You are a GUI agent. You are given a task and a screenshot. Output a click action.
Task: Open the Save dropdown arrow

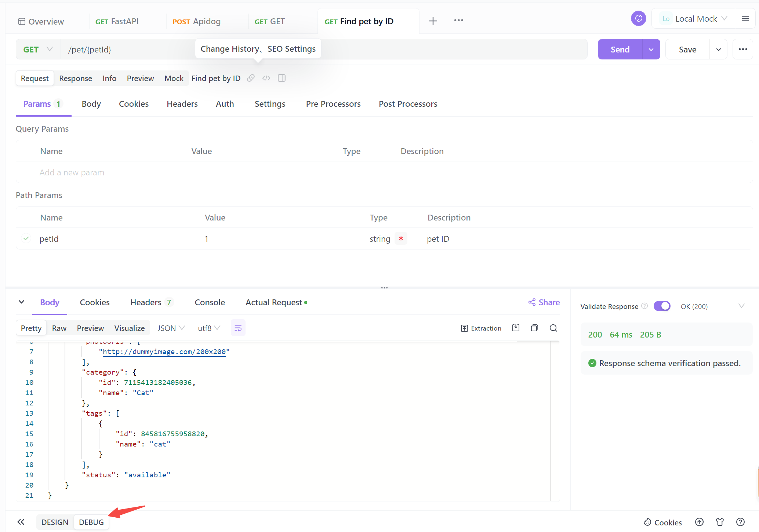click(718, 49)
